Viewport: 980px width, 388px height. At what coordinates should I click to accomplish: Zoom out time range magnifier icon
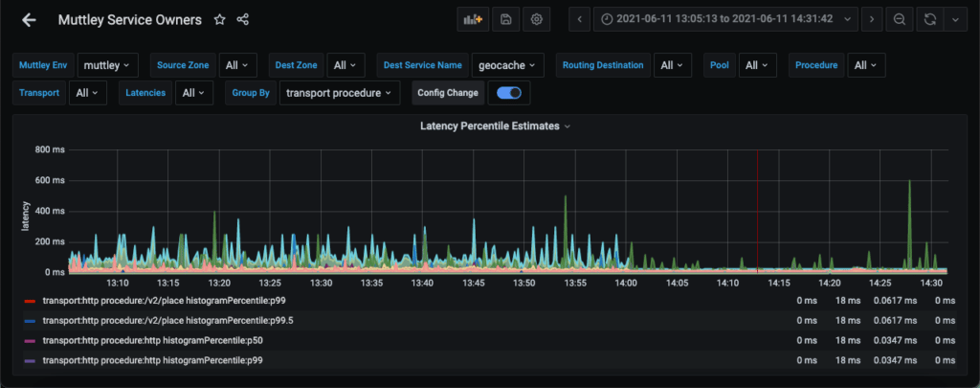900,19
